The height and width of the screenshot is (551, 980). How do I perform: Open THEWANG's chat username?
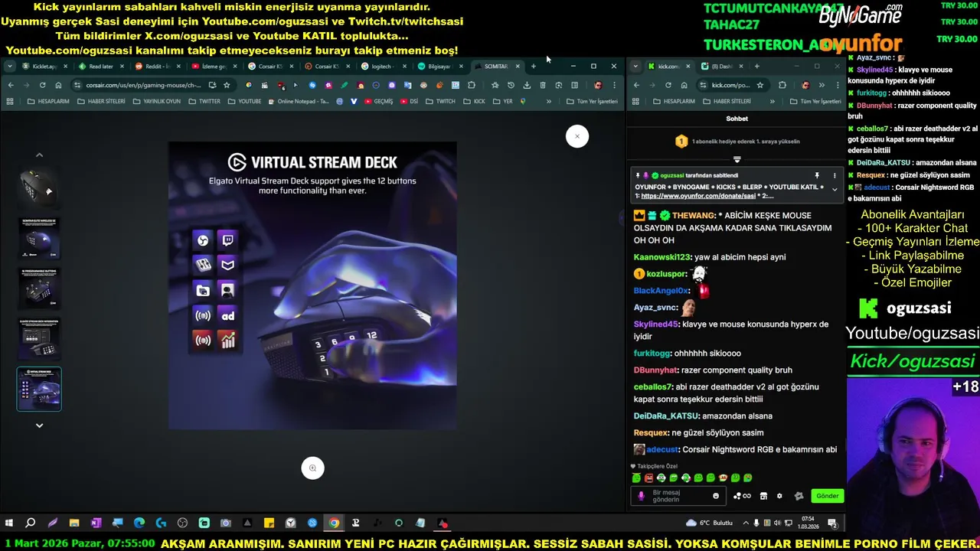694,216
